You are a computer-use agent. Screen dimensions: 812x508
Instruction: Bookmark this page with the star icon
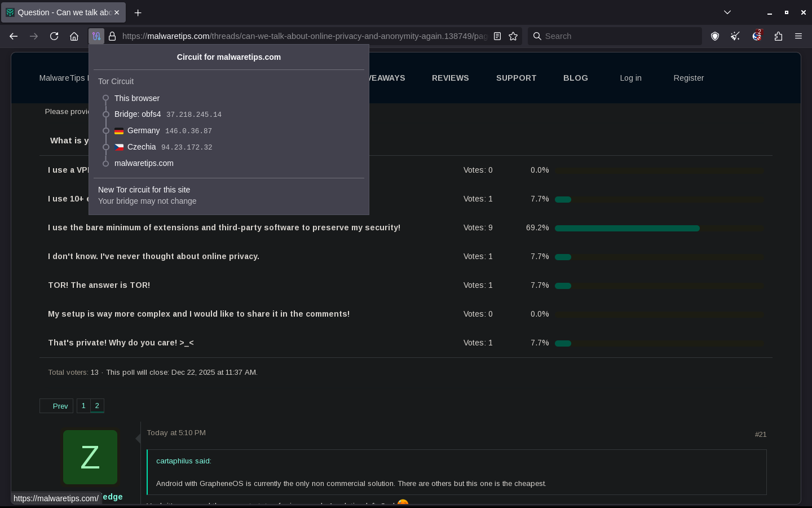click(x=513, y=36)
